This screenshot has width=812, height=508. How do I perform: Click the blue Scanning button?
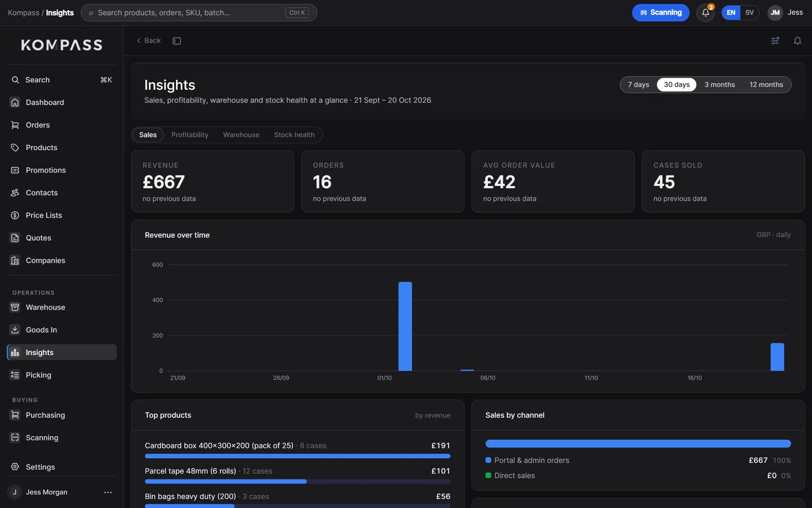661,13
